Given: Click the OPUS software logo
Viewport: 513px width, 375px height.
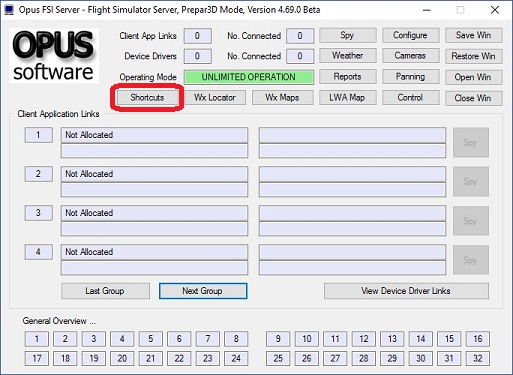Looking at the screenshot, I should 54,56.
